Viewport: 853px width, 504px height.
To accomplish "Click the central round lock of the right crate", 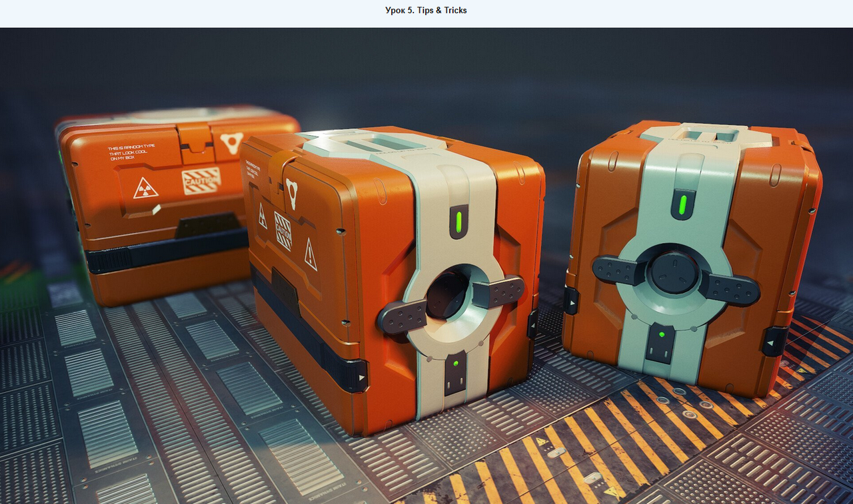I will click(x=674, y=272).
